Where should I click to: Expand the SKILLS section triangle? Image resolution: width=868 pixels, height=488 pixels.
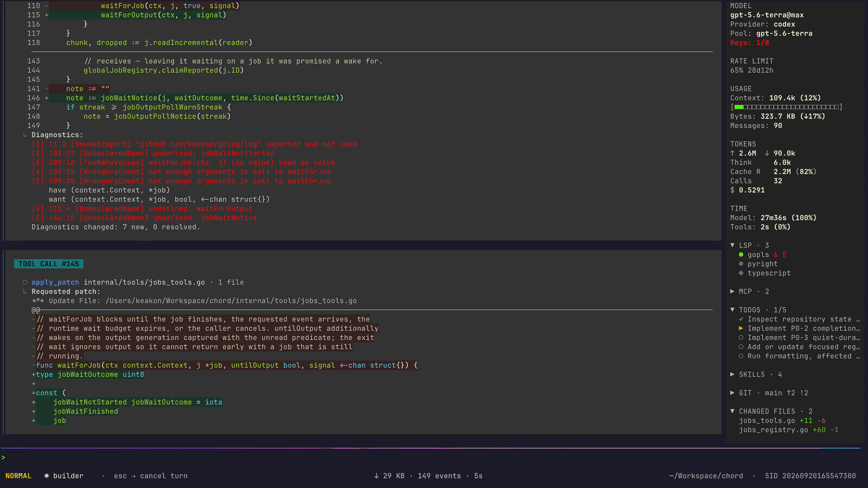pyautogui.click(x=732, y=375)
